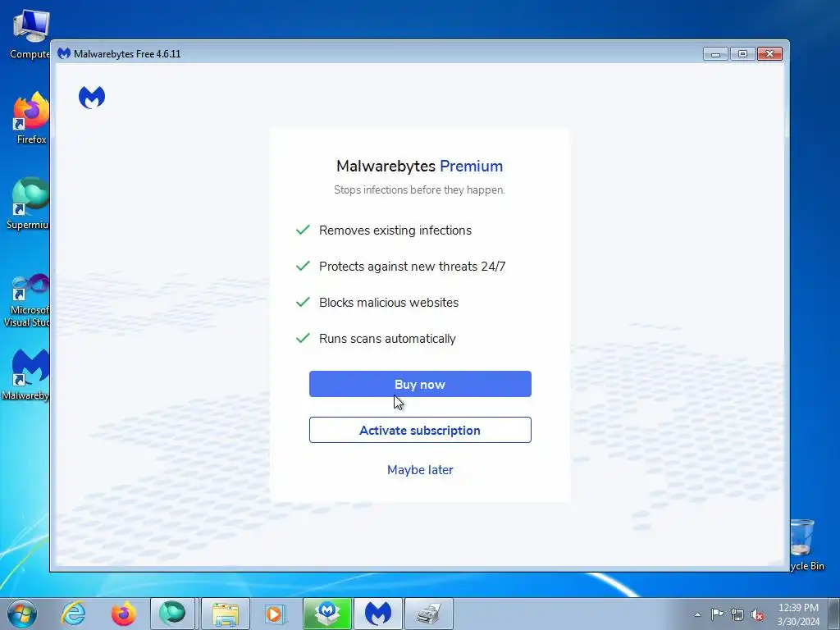This screenshot has width=840, height=630.
Task: Open Windows Explorer from the taskbar
Action: [226, 614]
